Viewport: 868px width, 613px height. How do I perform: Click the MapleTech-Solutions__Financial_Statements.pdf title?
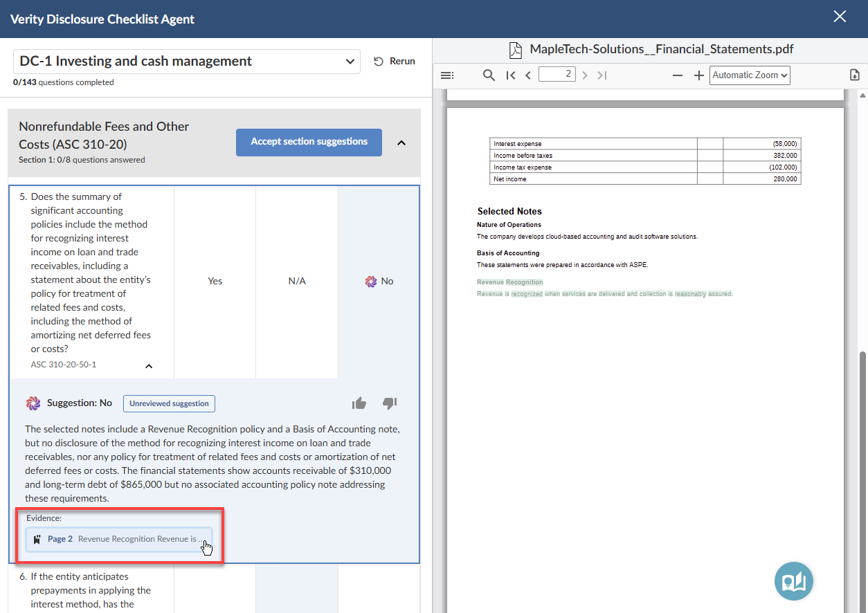pos(662,49)
